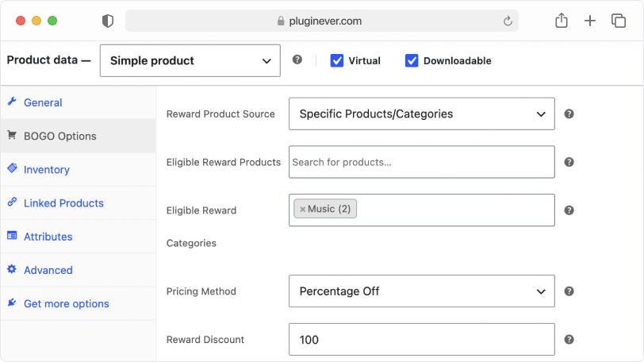644x362 pixels.
Task: Click the Music (2) category tag
Action: tap(325, 209)
